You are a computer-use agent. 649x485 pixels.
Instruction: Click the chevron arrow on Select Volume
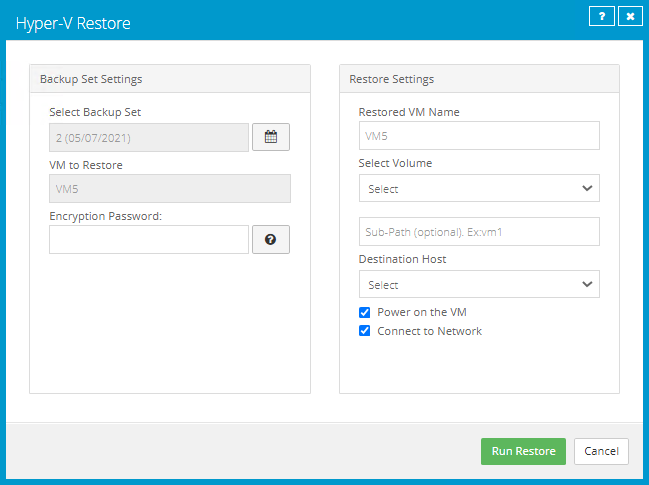(586, 188)
